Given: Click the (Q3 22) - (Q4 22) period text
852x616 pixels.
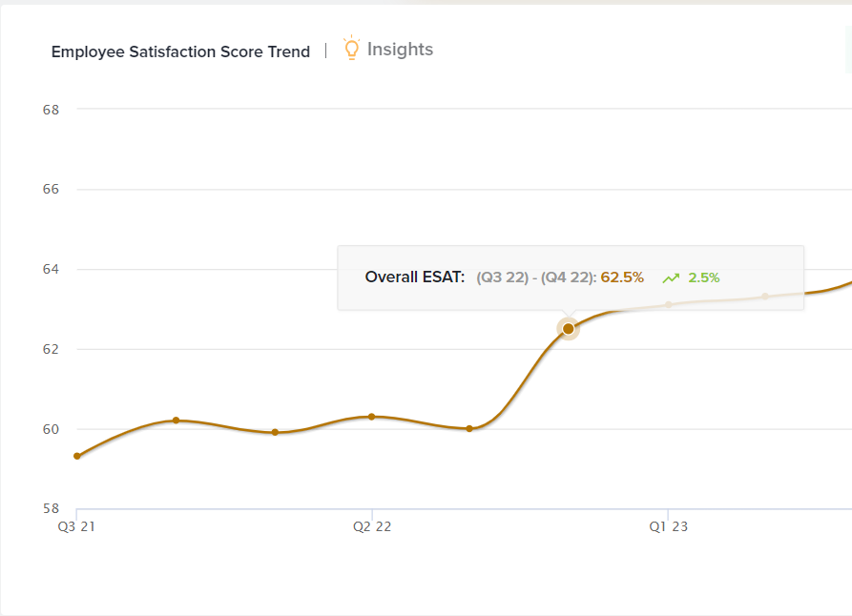Looking at the screenshot, I should (536, 277).
